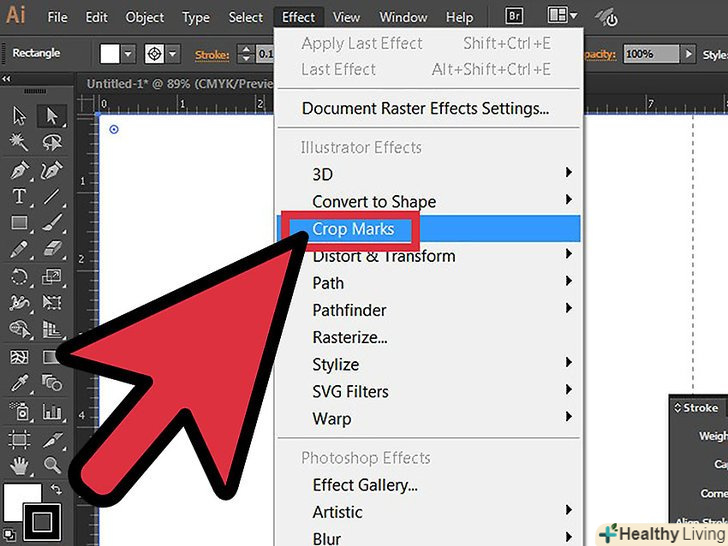Select the Free Transform tool
This screenshot has width=728, height=546.
pos(52,303)
